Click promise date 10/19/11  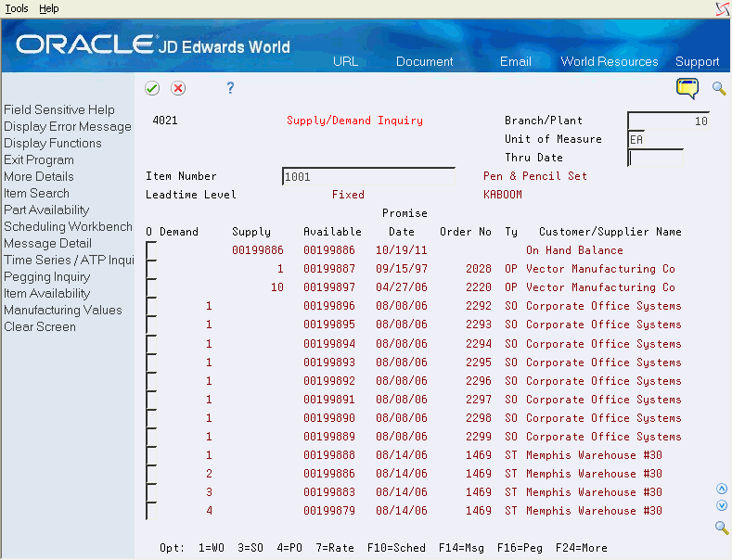click(x=402, y=250)
